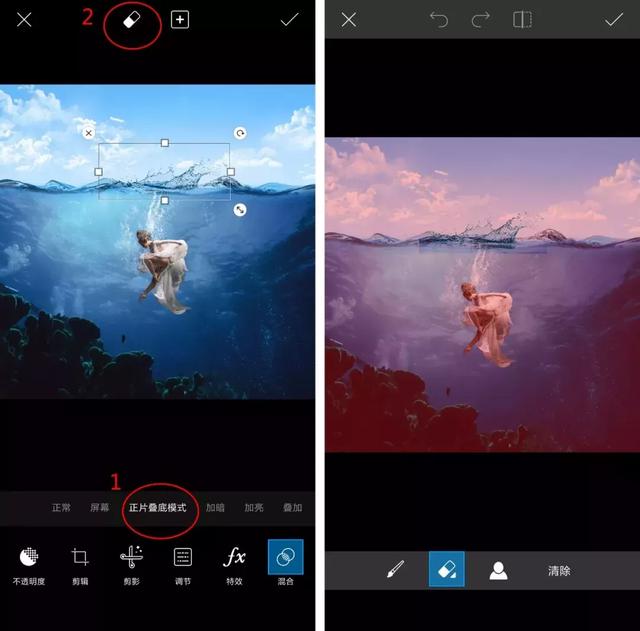Screen dimensions: 640x631
Task: Choose the 加暗 blend mode
Action: click(215, 508)
